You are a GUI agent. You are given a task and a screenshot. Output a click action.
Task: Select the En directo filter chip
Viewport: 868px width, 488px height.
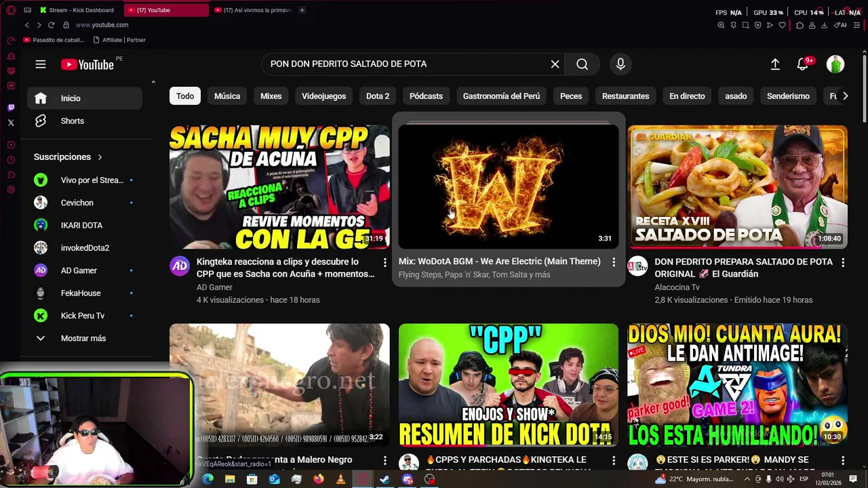pos(687,96)
